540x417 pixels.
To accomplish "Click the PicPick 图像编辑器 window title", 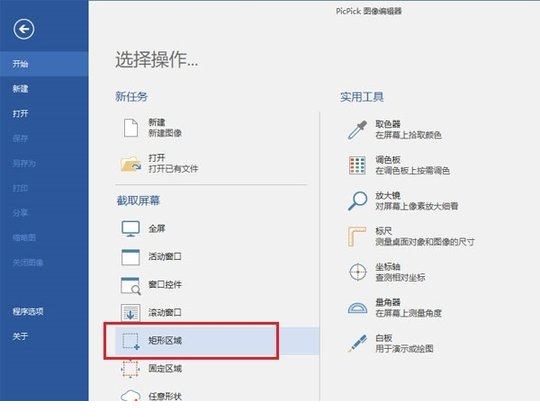I will click(x=369, y=11).
